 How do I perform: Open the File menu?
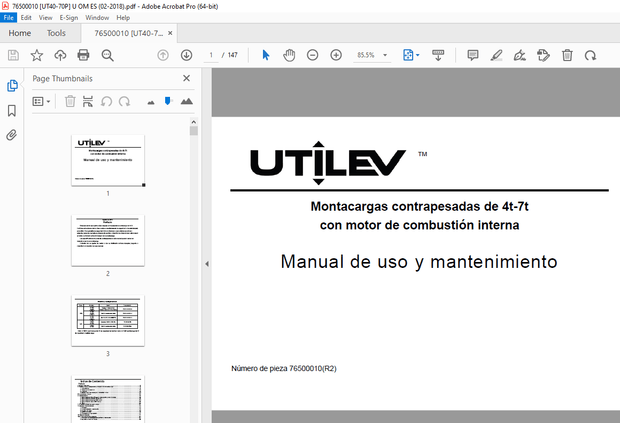pyautogui.click(x=8, y=18)
